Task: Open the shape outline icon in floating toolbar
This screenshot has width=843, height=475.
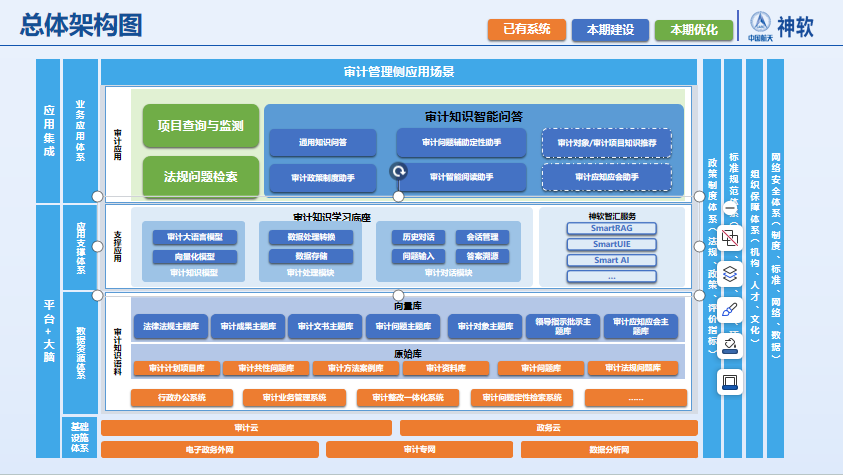Action: coord(730,382)
